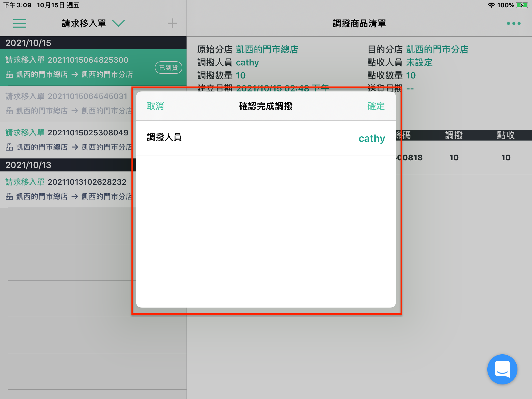Select order 20211015064825300 in list

93,68
